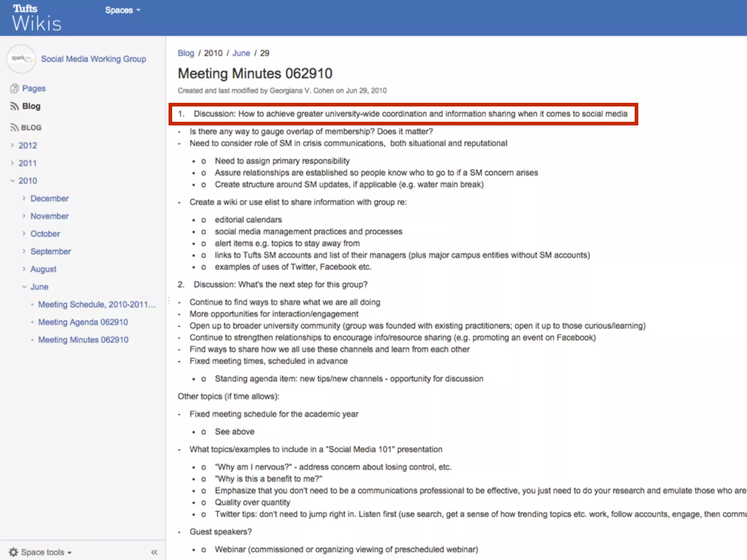Open Meeting Schedule, 2010-2011 post
Image resolution: width=747 pixels, height=560 pixels.
click(x=97, y=304)
